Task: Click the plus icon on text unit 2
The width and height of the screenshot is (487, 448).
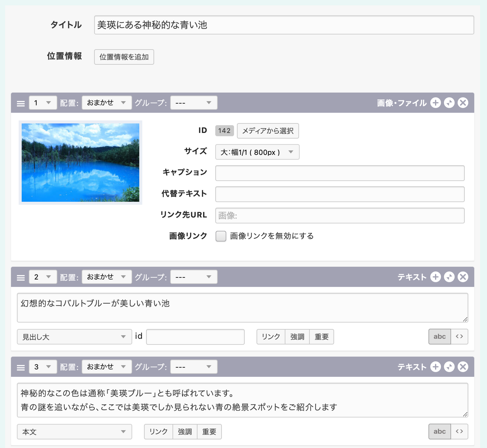Action: tap(435, 277)
